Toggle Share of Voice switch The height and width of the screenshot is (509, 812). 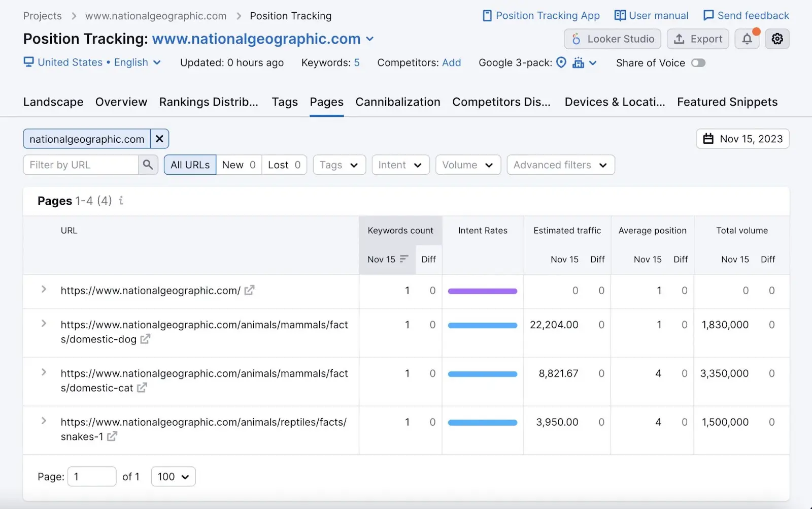click(x=698, y=63)
